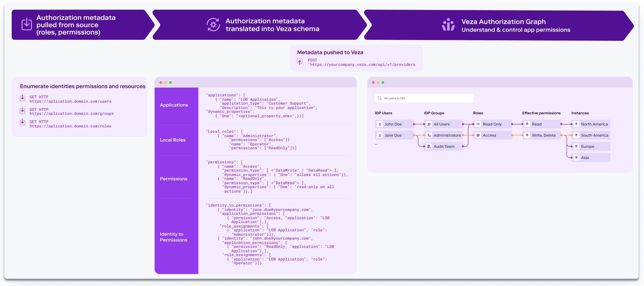Open the Identity to Permissions section
644x286 pixels.
click(x=173, y=237)
